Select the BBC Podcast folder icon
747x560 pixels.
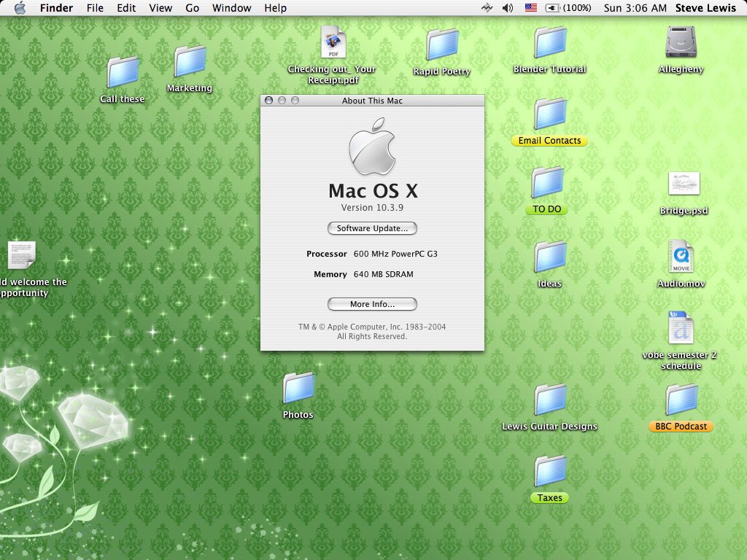[x=682, y=400]
